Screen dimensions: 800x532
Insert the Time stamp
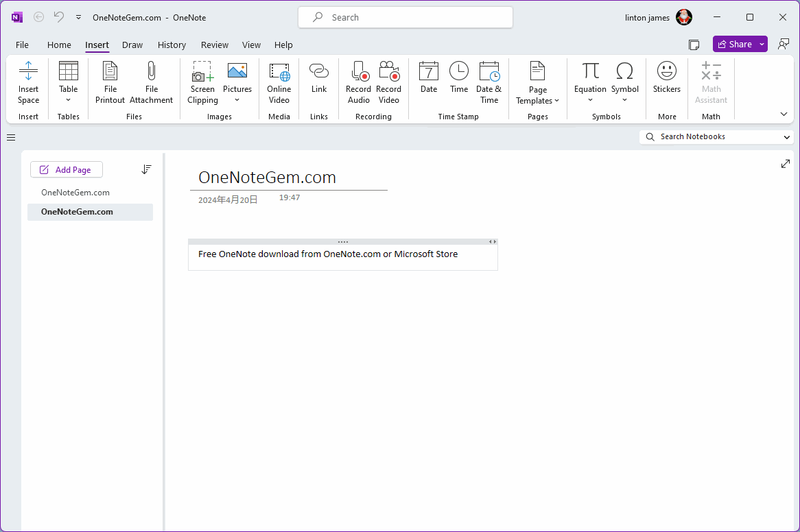tap(459, 78)
